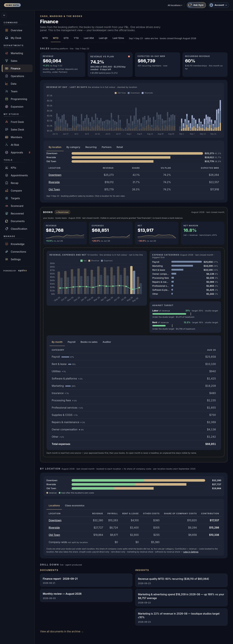Open Old Town link in By Location costs table
233x644 pixels.
coord(54,535)
